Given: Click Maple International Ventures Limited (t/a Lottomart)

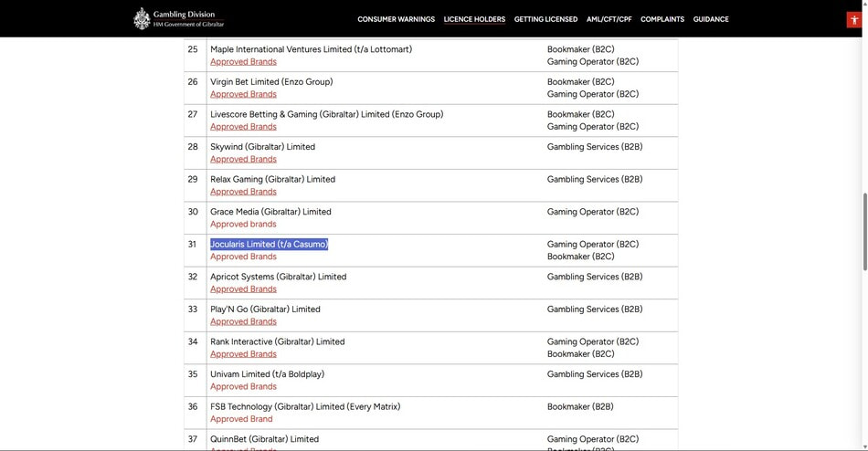Looking at the screenshot, I should (x=311, y=49).
